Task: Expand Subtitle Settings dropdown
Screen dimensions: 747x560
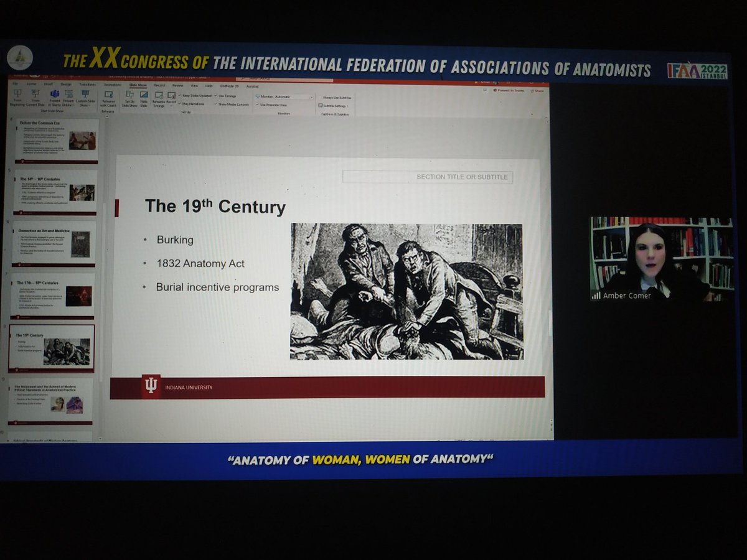Action: (x=333, y=106)
